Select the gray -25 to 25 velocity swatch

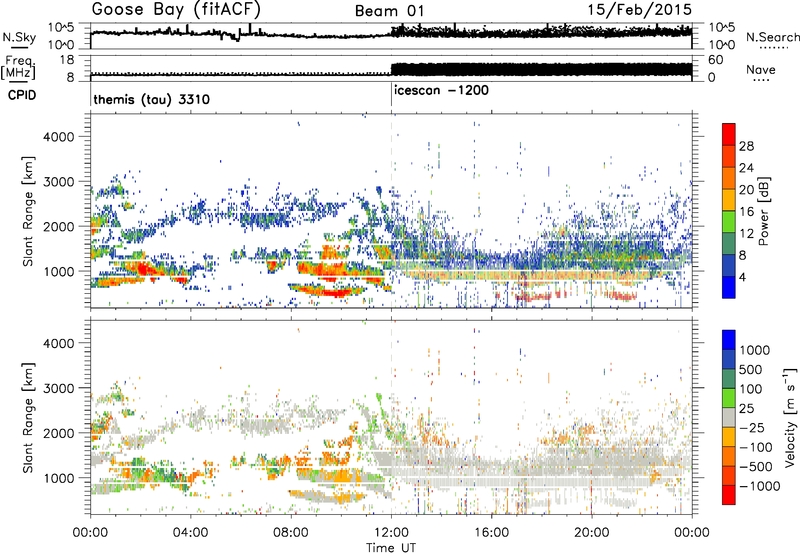(x=729, y=418)
